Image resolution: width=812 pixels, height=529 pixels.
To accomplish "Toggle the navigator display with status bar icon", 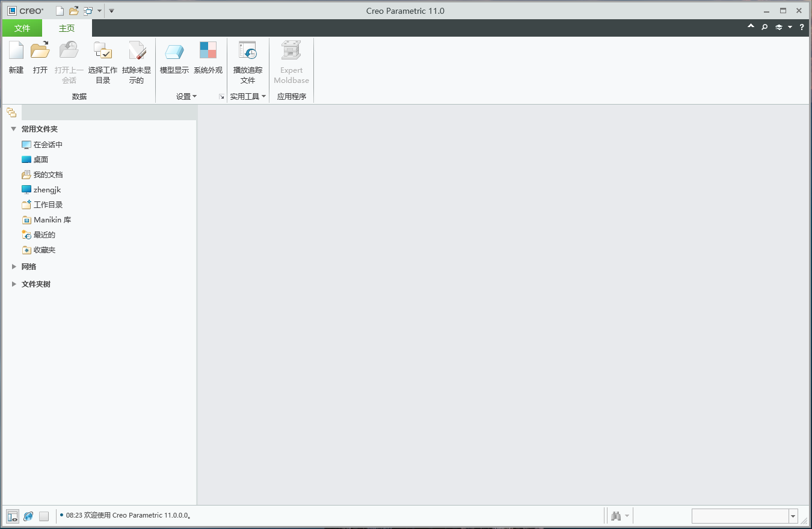I will click(x=12, y=516).
